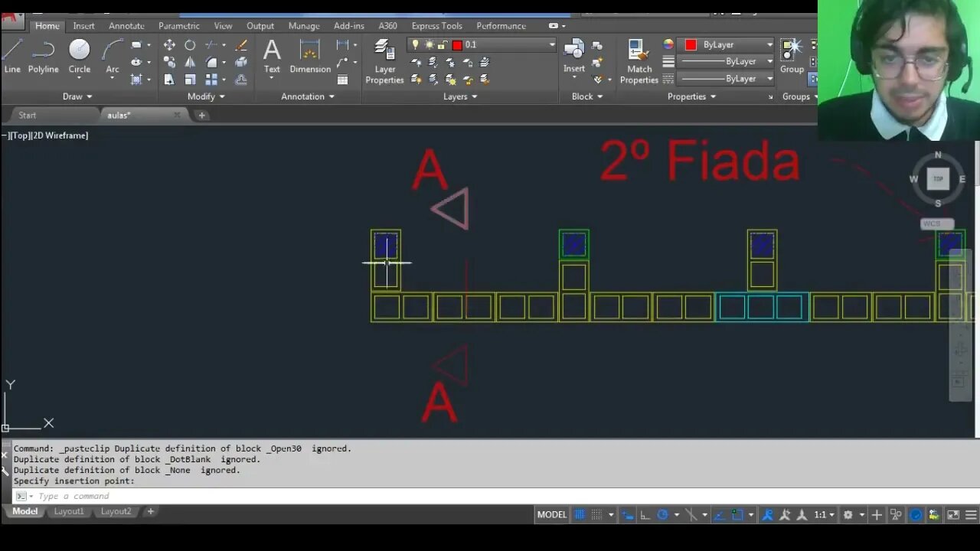Toggle Hardware Acceleration icon

916,515
